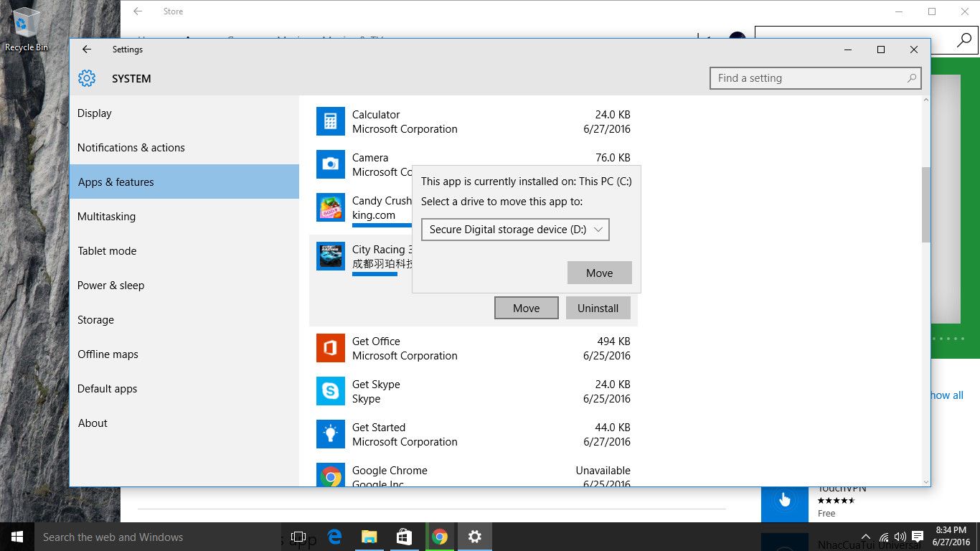Screen dimensions: 980x551
Task: Click the City Racing app icon
Action: pyautogui.click(x=331, y=256)
